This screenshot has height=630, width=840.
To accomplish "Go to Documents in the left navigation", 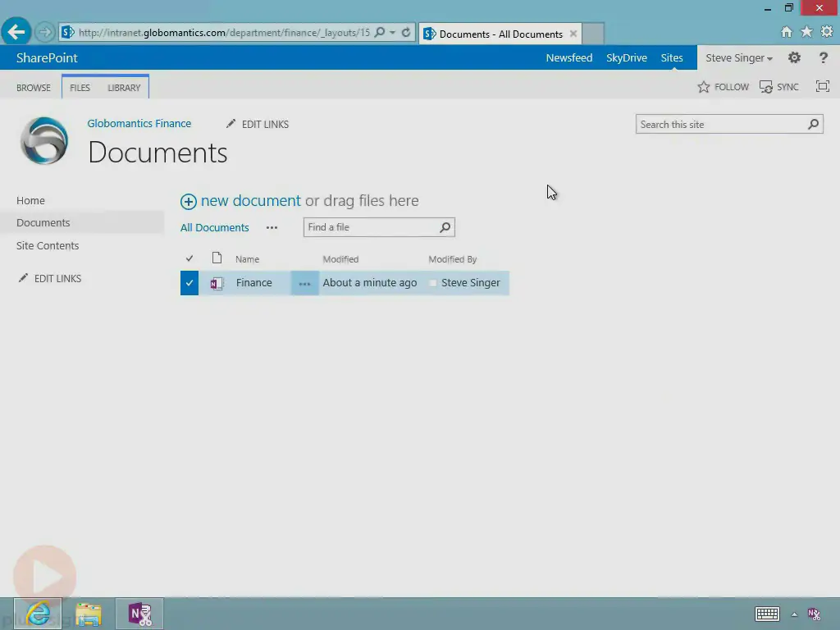I will [43, 223].
